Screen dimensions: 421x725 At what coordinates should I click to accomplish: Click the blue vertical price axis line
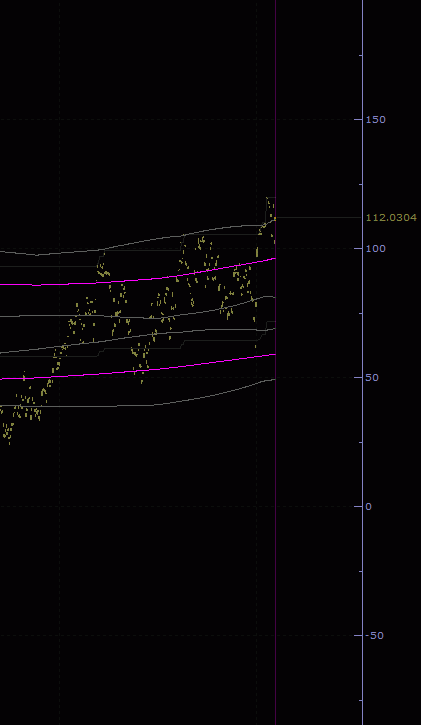(362, 362)
